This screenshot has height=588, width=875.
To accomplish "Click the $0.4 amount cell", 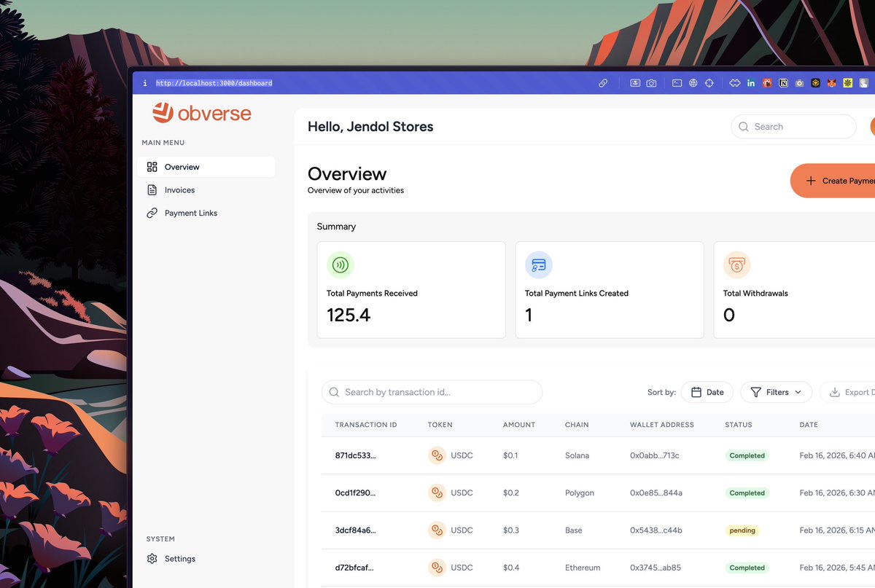I will pyautogui.click(x=511, y=568).
